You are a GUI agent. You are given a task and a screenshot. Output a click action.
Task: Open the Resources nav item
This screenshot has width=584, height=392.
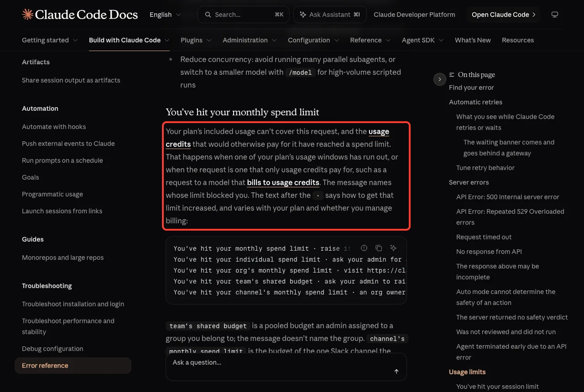(518, 40)
